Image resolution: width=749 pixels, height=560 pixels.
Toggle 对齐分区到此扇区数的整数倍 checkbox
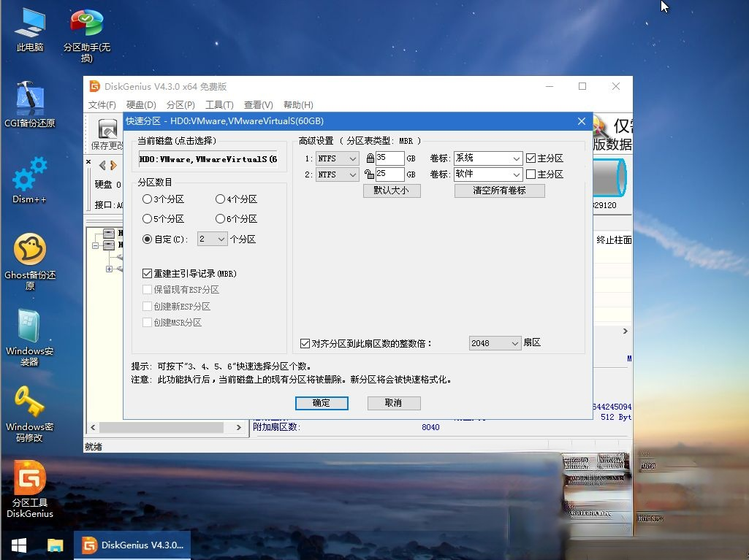coord(305,343)
